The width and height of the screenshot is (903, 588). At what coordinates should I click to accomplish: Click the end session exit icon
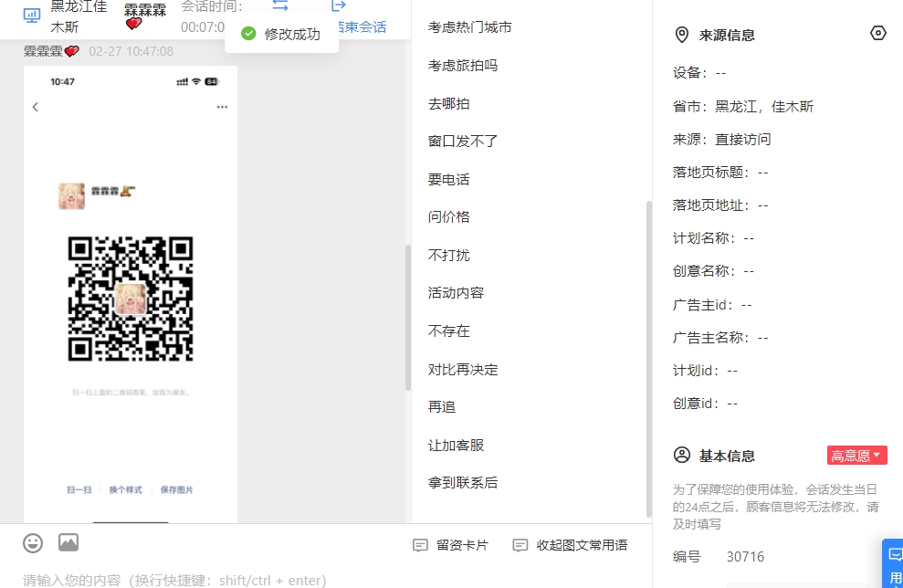pyautogui.click(x=339, y=5)
